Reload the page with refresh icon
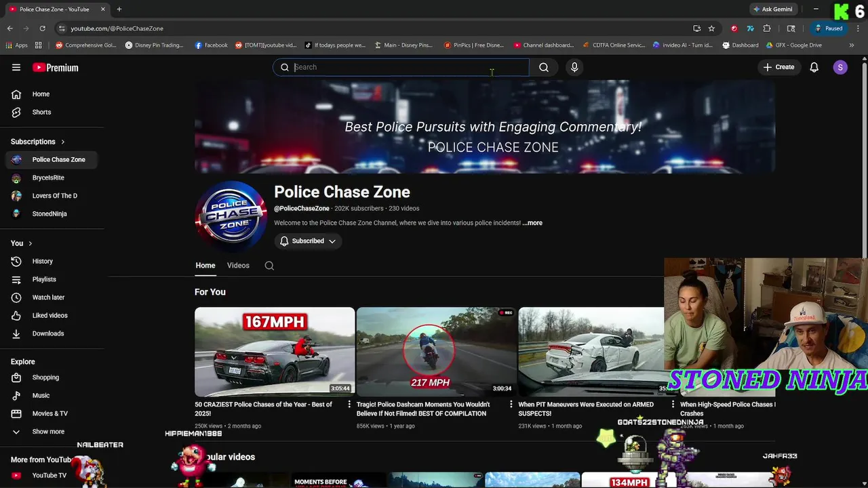This screenshot has height=488, width=868. (x=42, y=28)
